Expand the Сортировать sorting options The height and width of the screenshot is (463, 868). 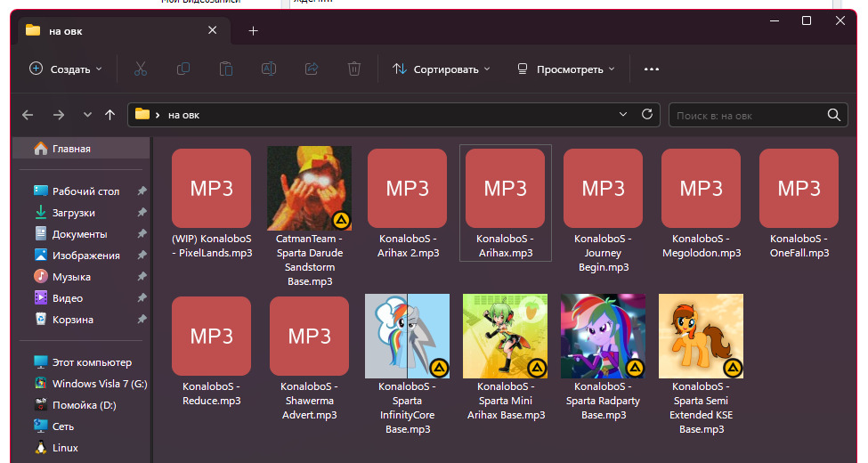point(442,69)
